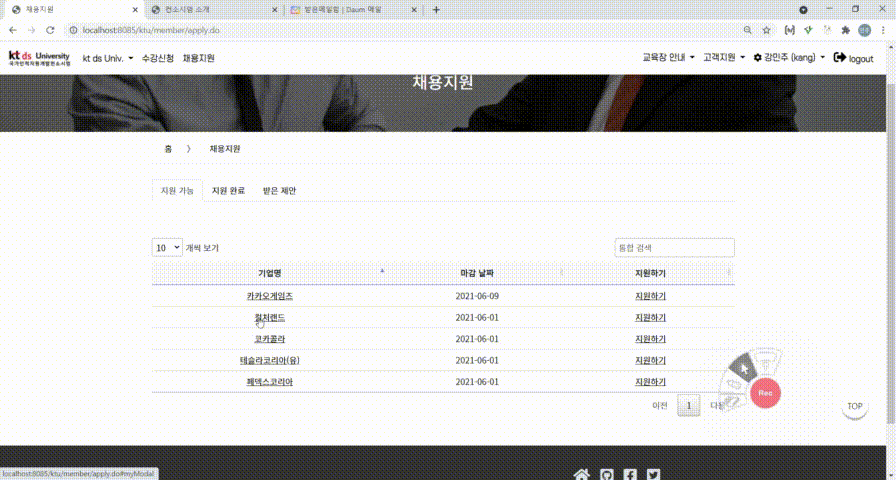Viewport: 896px width, 480px height.
Task: Open a new browser tab
Action: point(437,10)
